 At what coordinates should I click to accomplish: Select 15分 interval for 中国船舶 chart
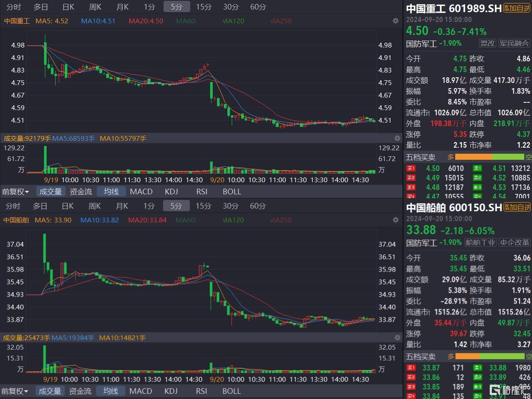pos(204,206)
